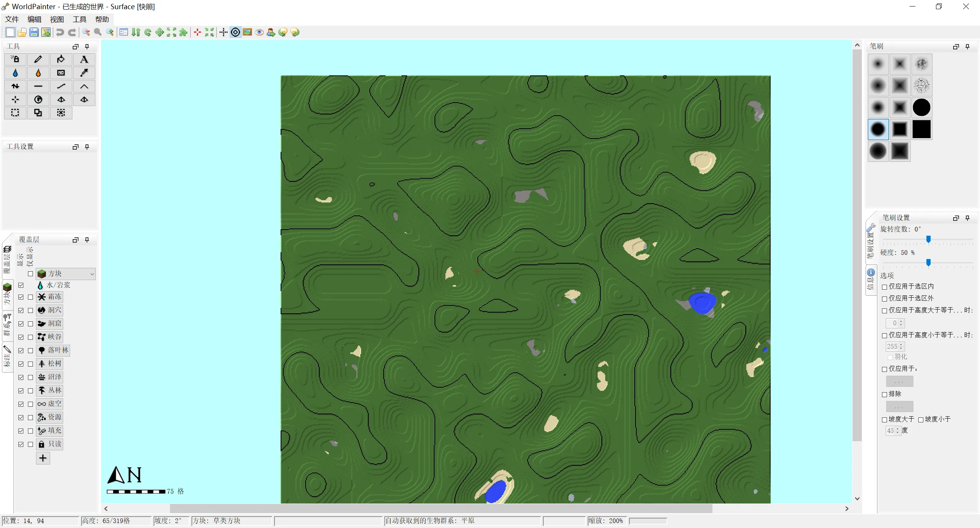Screen dimensions: 980x528
Task: Move view to spawn point (red crosshair)
Action: click(x=198, y=33)
